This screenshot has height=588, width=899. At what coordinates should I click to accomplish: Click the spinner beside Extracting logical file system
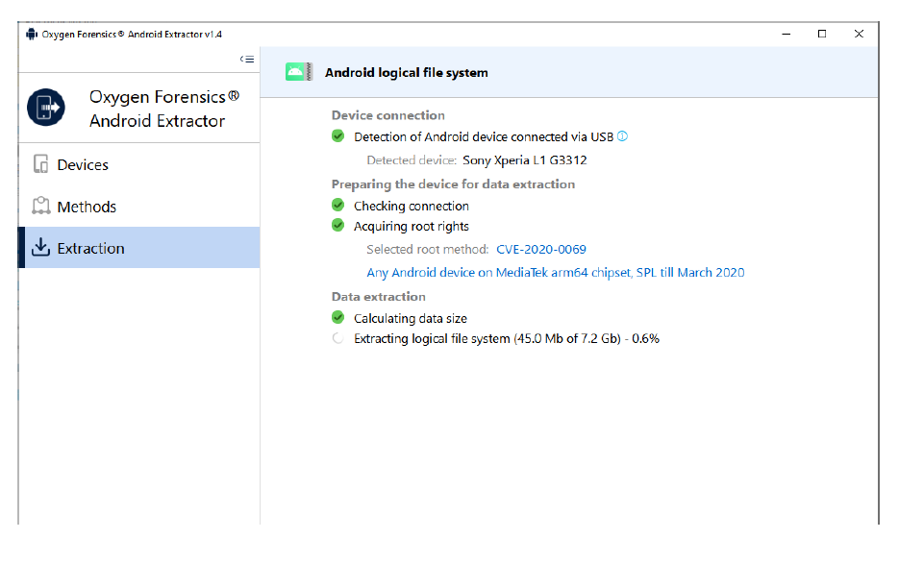click(x=337, y=338)
